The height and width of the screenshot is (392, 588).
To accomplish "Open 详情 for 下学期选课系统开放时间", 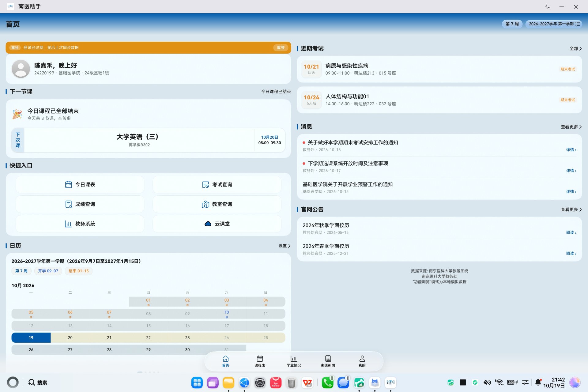I will (571, 171).
